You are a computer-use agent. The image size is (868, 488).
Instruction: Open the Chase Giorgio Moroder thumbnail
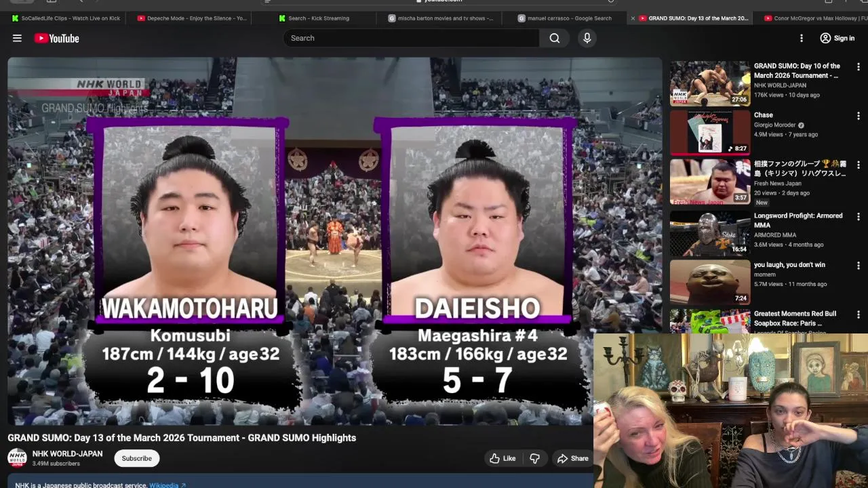(x=710, y=132)
